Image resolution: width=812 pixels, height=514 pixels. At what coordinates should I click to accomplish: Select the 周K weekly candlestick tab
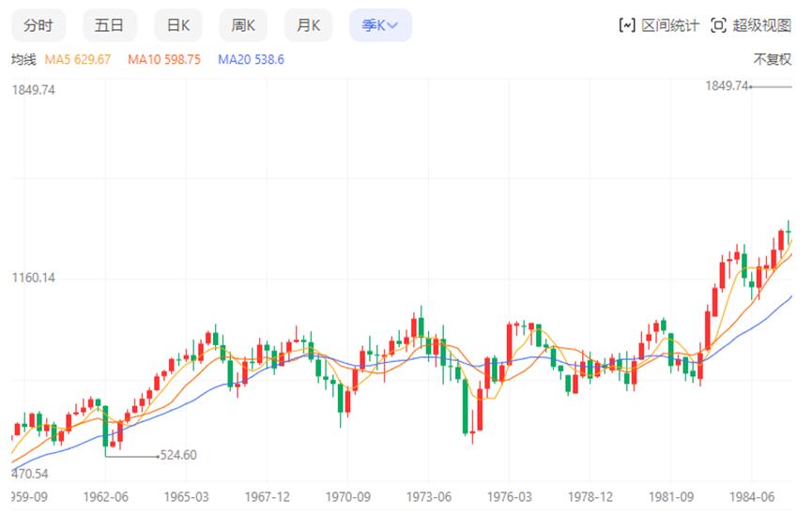243,24
